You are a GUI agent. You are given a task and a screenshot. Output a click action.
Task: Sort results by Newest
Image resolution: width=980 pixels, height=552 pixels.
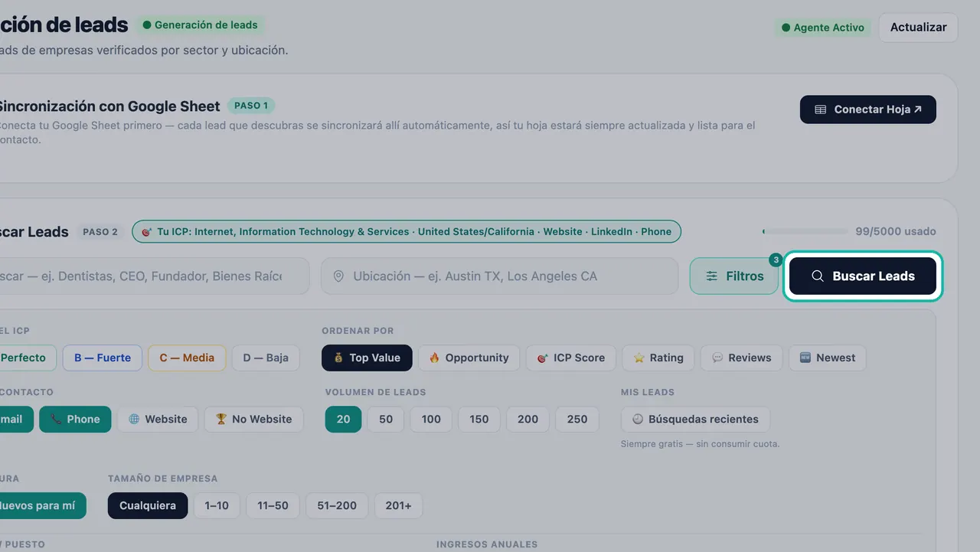[x=827, y=358]
